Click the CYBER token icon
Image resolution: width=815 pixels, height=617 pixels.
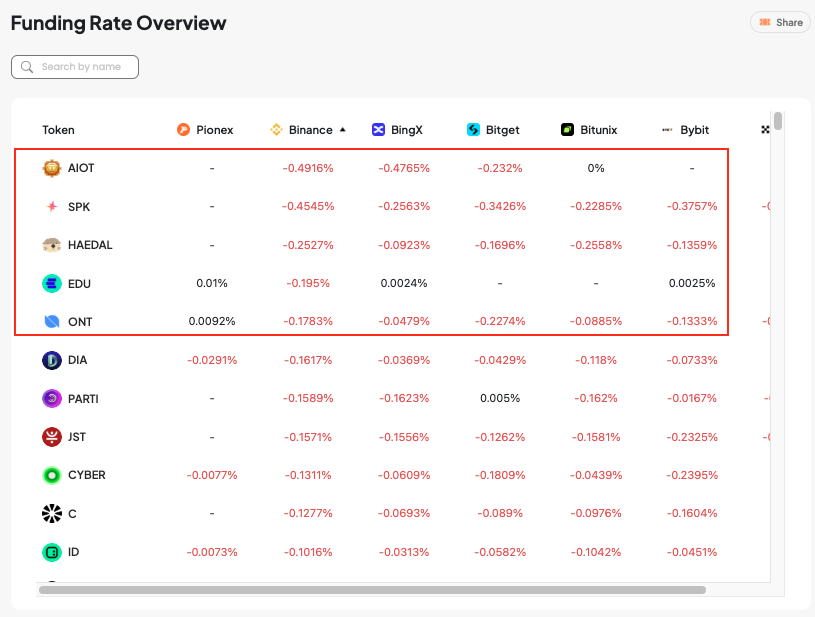coord(52,475)
